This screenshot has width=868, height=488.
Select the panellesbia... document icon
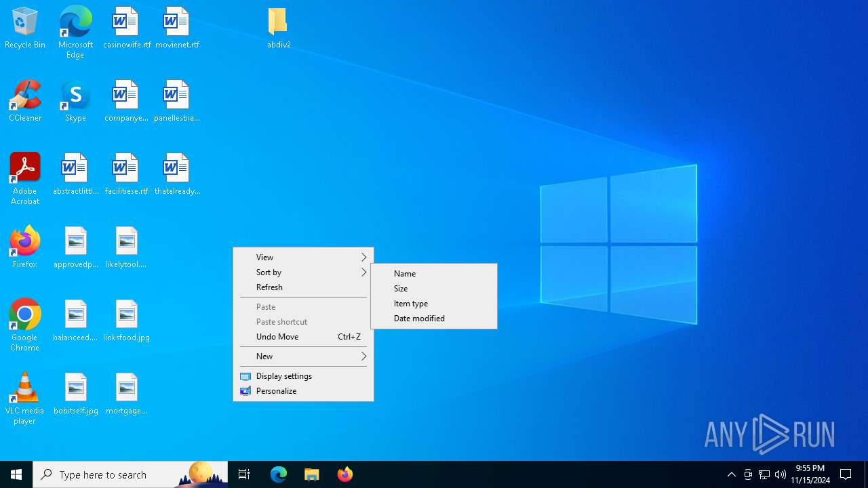pyautogui.click(x=177, y=101)
